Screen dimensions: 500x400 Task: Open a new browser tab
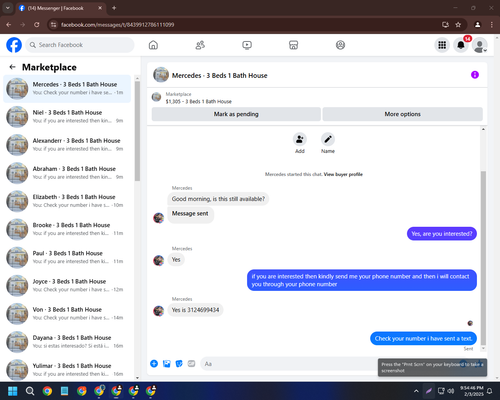coord(114,8)
